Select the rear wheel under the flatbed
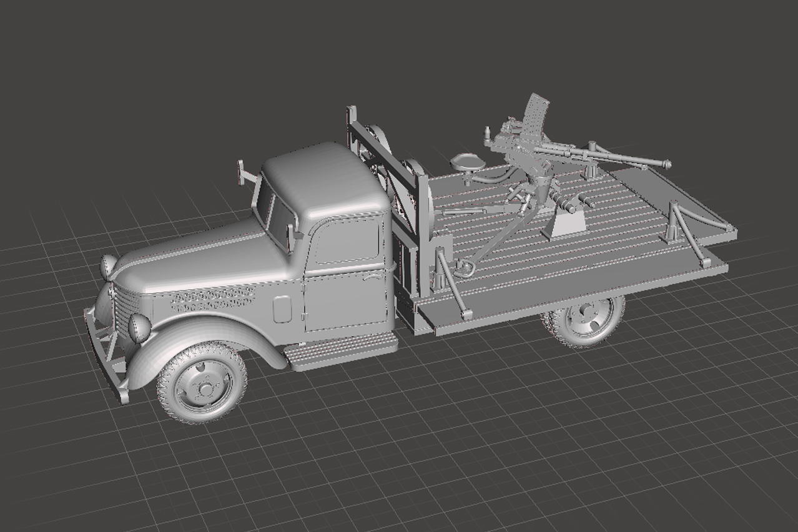The height and width of the screenshot is (532, 798). click(x=584, y=319)
